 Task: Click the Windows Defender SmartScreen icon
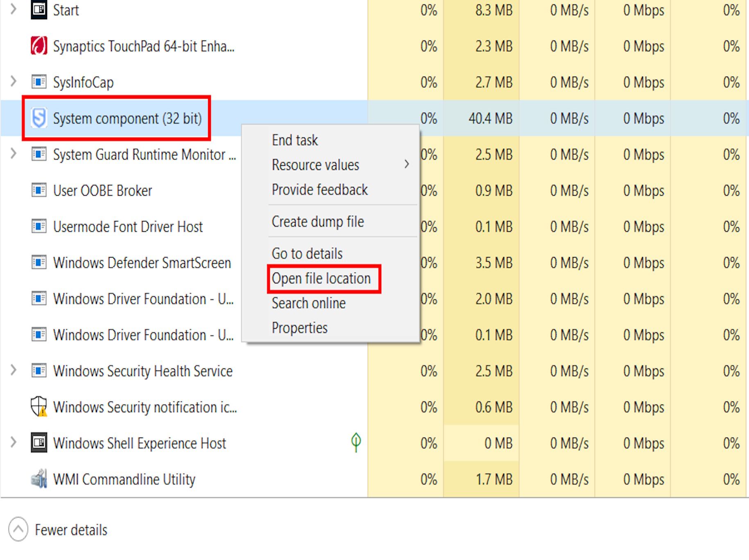[39, 262]
